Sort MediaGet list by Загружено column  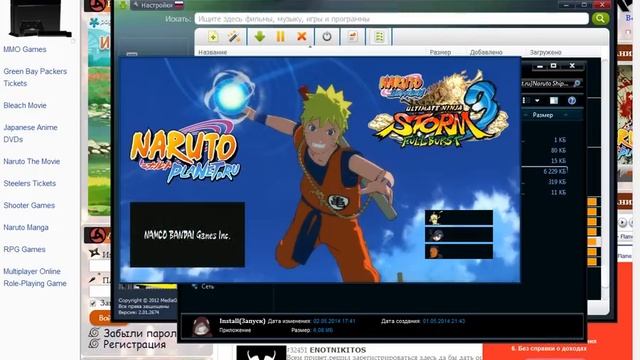(545, 52)
